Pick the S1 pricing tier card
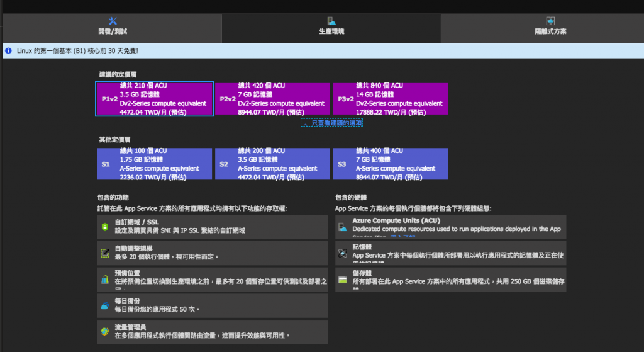 click(155, 164)
